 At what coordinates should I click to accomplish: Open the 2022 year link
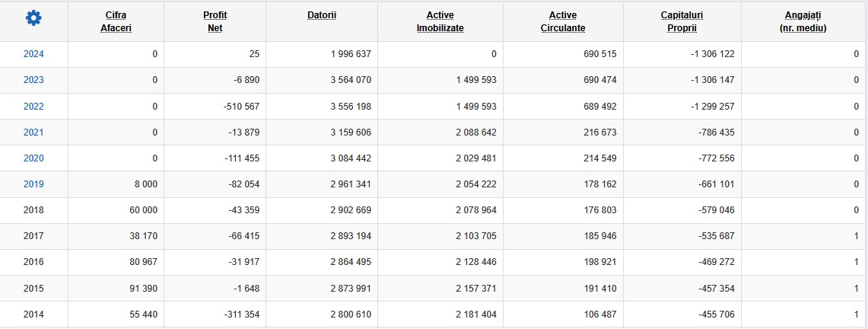coord(33,107)
